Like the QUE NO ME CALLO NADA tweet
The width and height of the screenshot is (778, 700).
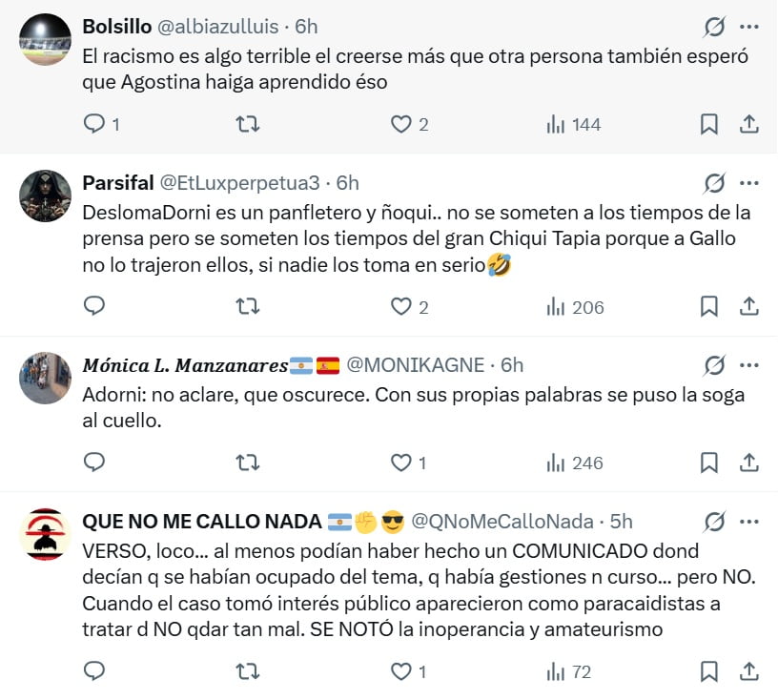click(401, 671)
